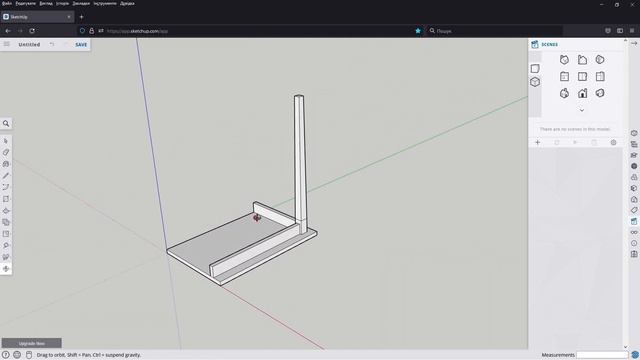
Task: Open the language globe icon
Action: pos(17,355)
